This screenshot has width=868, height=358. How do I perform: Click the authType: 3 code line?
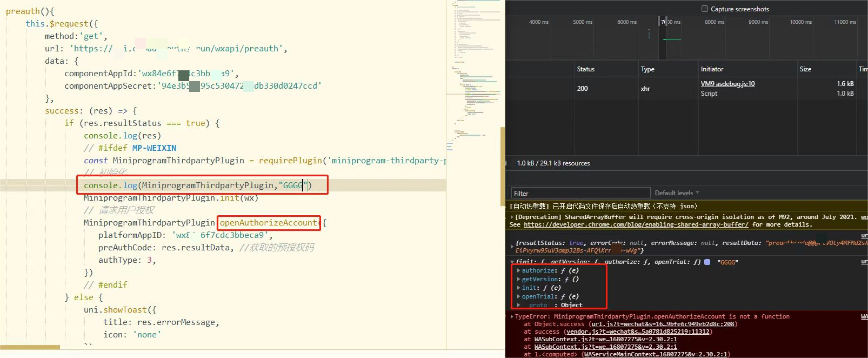(127, 260)
